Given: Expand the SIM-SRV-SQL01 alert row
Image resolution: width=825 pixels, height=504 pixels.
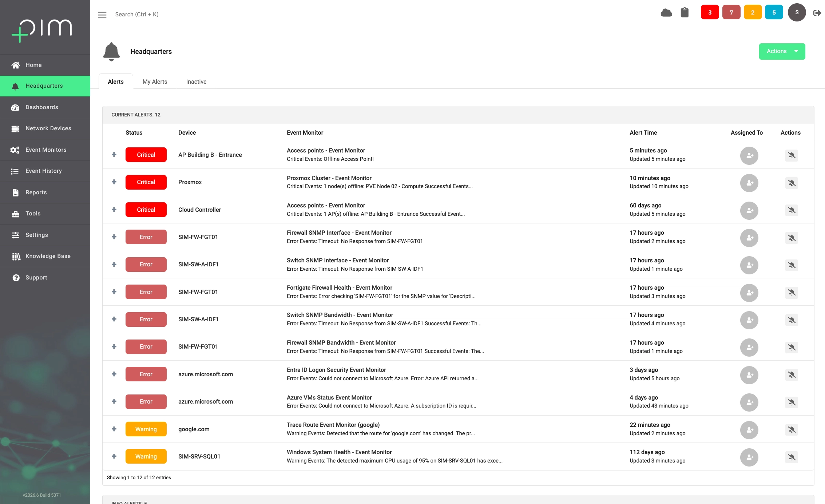Looking at the screenshot, I should coord(114,456).
